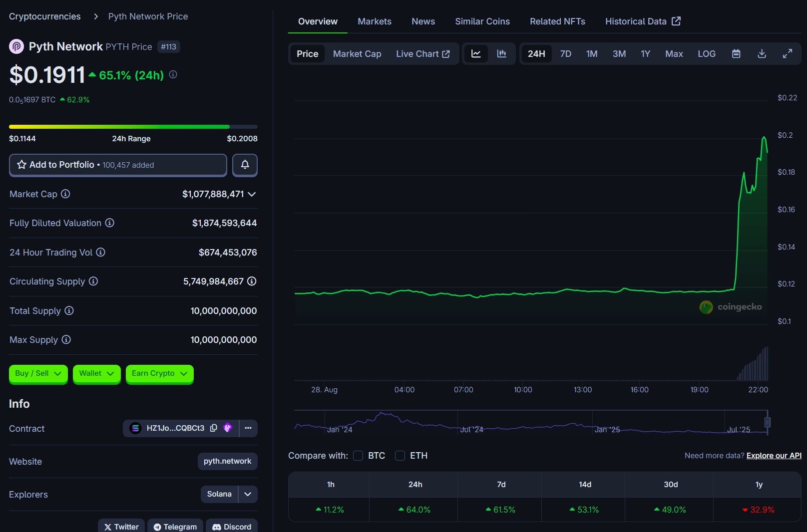Click the #113 rank badge
Image resolution: width=807 pixels, height=532 pixels.
pos(169,46)
